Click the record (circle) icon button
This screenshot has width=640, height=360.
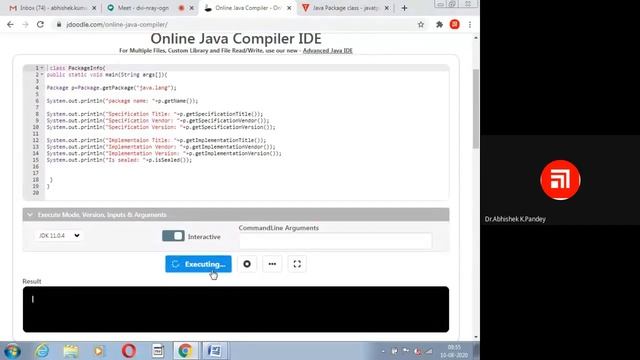pyautogui.click(x=247, y=264)
